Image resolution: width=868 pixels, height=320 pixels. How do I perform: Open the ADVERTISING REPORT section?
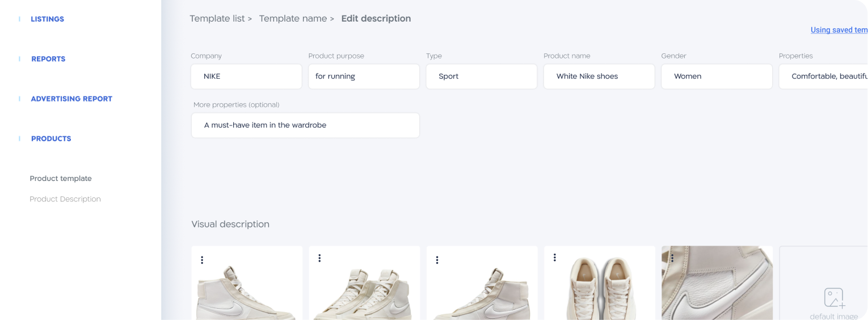click(71, 99)
